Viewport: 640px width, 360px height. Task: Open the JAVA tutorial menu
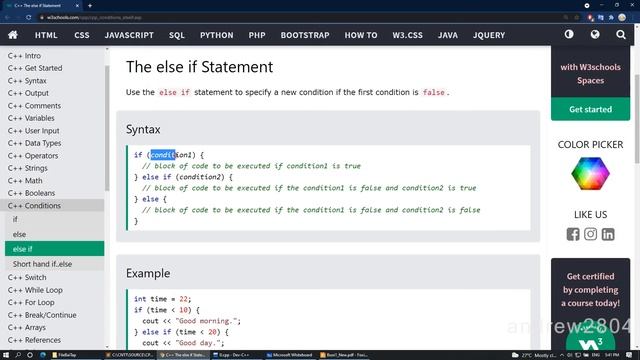(x=448, y=35)
